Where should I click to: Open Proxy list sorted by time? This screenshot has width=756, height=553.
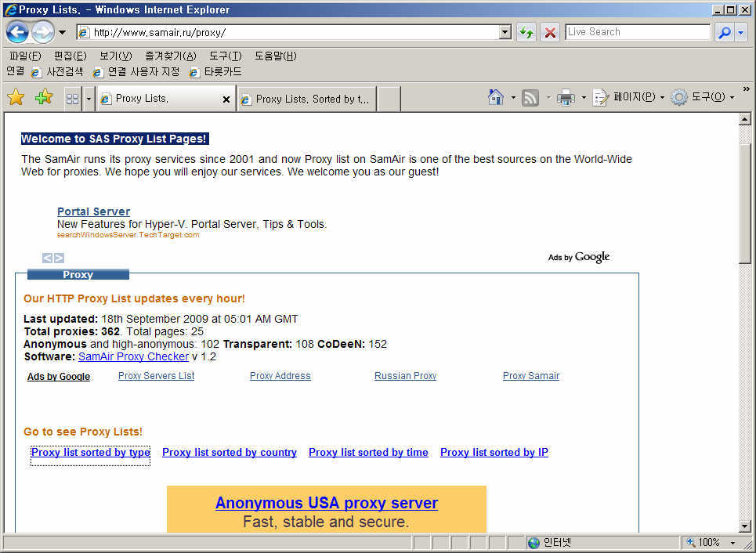tap(368, 452)
